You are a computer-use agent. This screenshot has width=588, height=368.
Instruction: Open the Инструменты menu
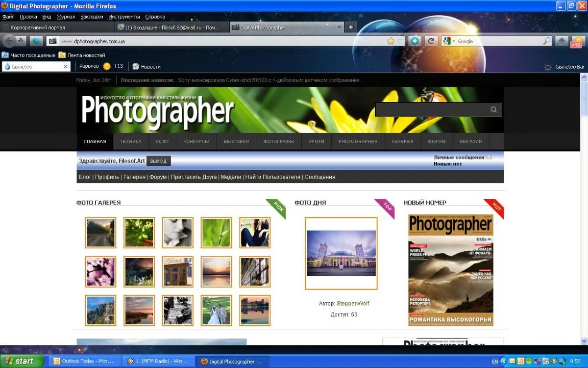124,17
